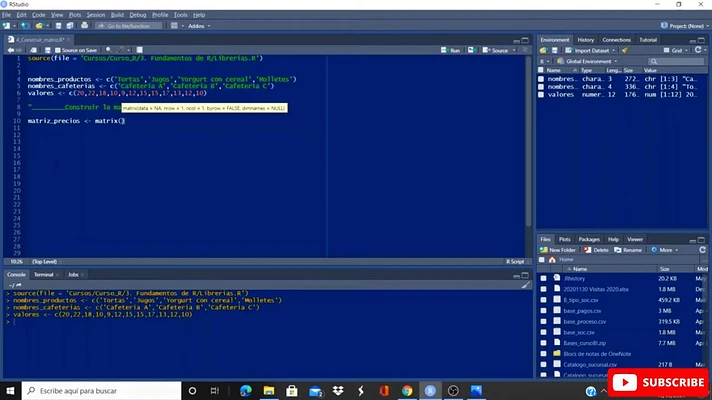
Task: Tick checkbox for base_pagos.csv
Action: pos(544,311)
